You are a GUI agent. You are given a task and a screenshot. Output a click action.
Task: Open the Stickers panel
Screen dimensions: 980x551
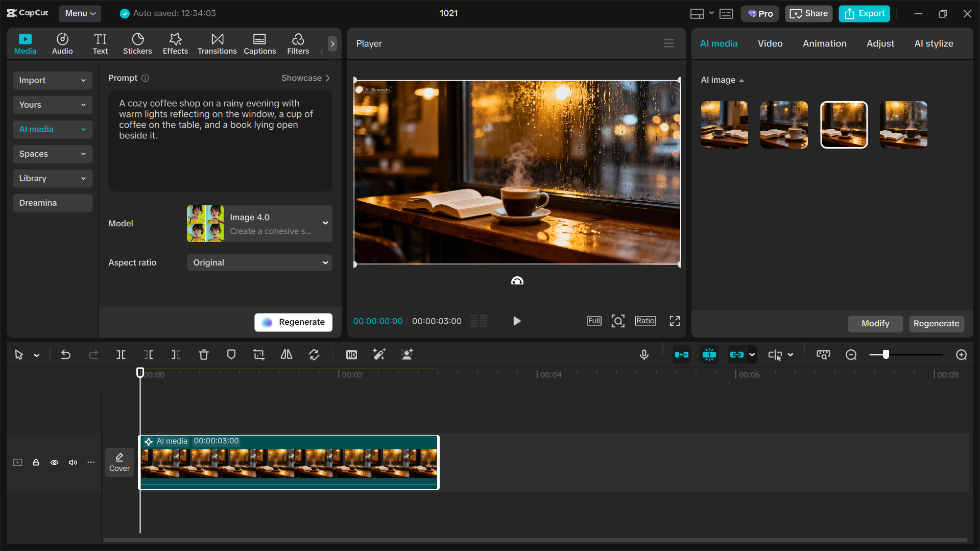[x=137, y=43]
